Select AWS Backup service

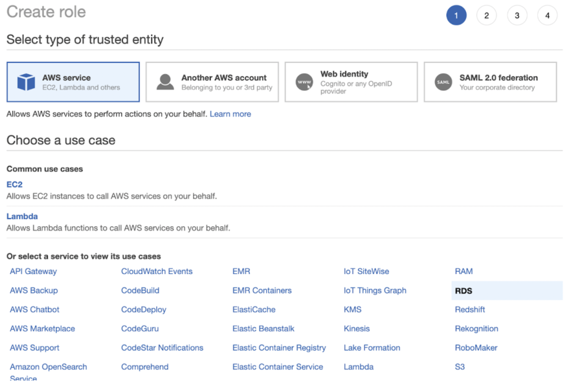coord(34,290)
